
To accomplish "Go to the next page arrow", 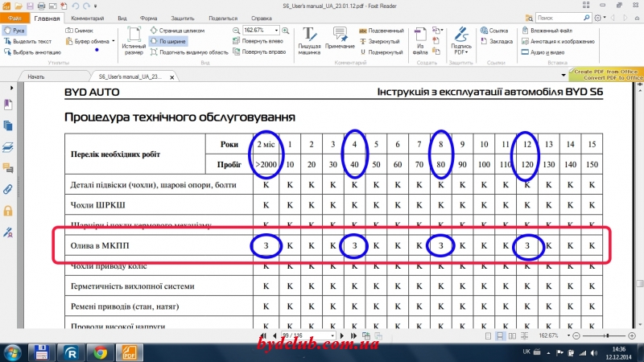I will point(341,335).
